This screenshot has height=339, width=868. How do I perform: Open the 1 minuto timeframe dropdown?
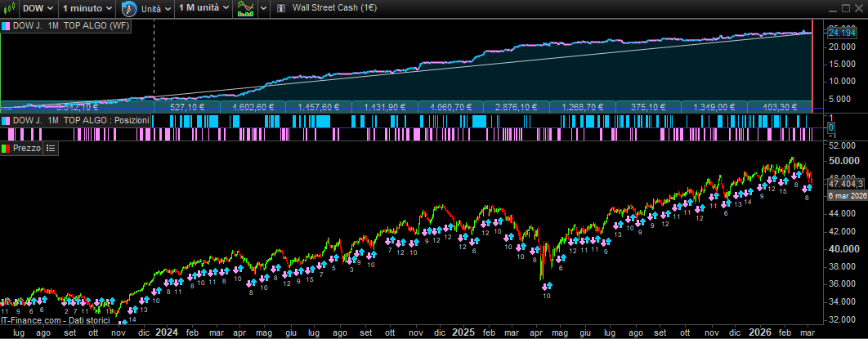pos(87,8)
